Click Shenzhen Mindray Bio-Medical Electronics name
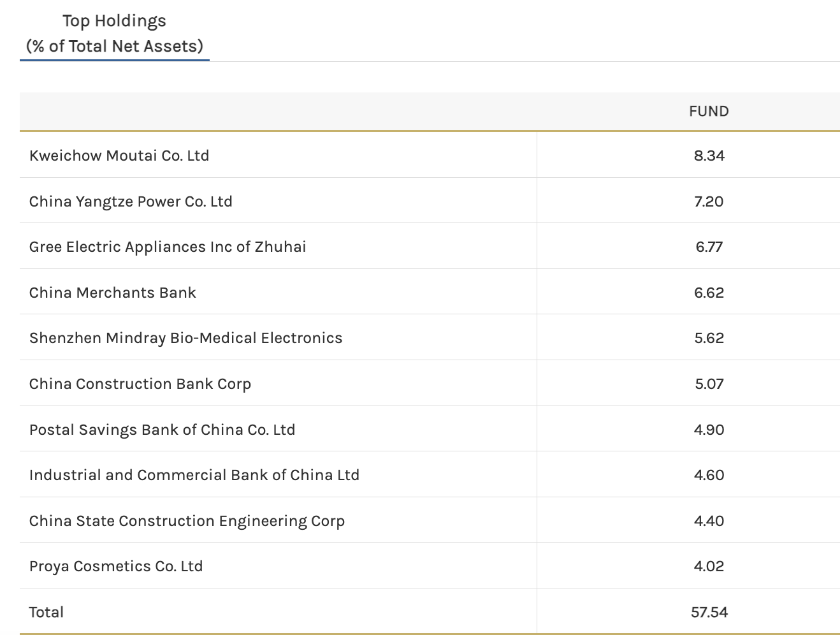 185,338
